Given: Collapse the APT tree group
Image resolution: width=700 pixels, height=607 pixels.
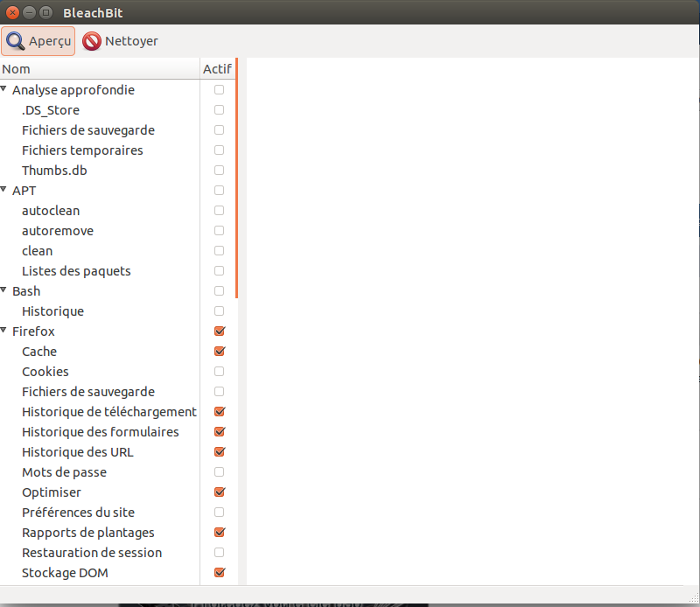Looking at the screenshot, I should pos(3,189).
